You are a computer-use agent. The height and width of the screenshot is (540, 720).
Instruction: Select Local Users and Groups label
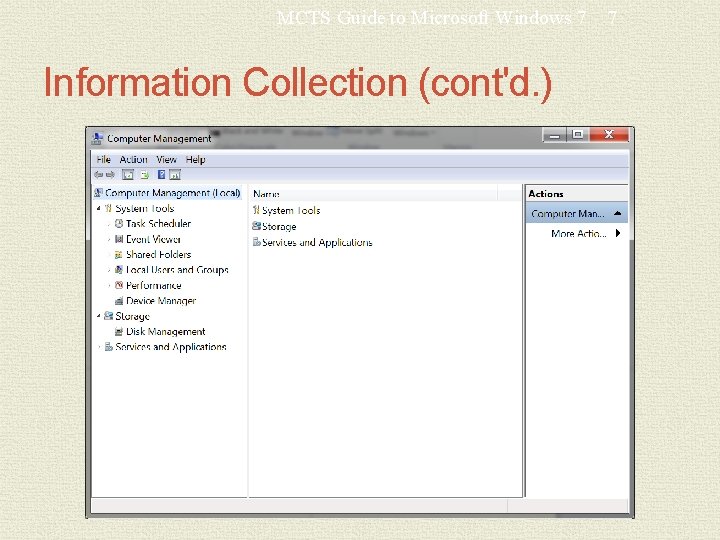(x=177, y=270)
